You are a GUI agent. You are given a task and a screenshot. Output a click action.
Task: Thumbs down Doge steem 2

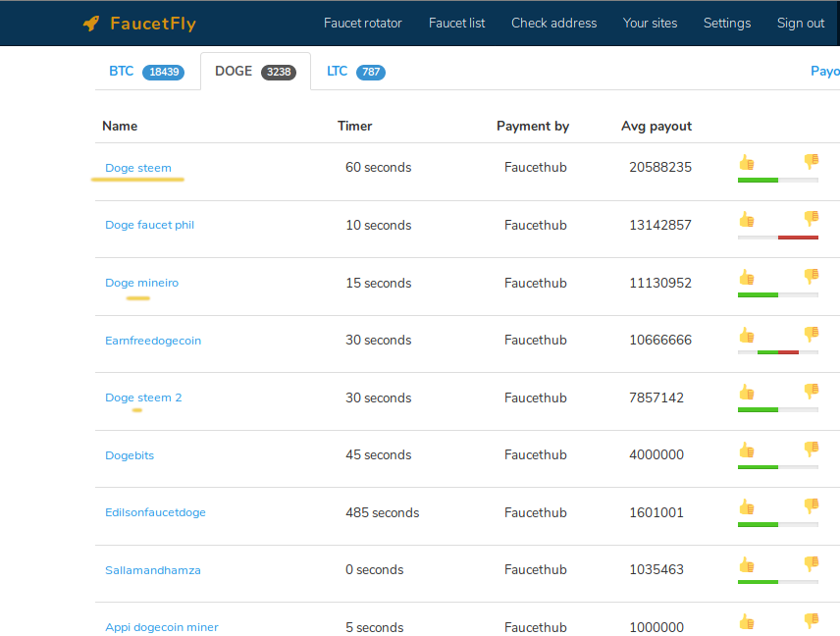812,391
